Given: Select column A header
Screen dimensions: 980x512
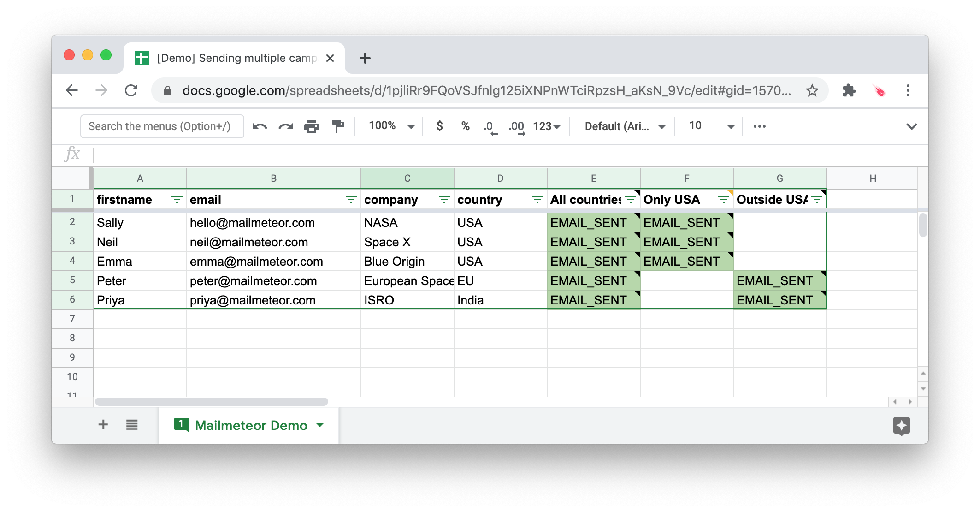Looking at the screenshot, I should 140,179.
